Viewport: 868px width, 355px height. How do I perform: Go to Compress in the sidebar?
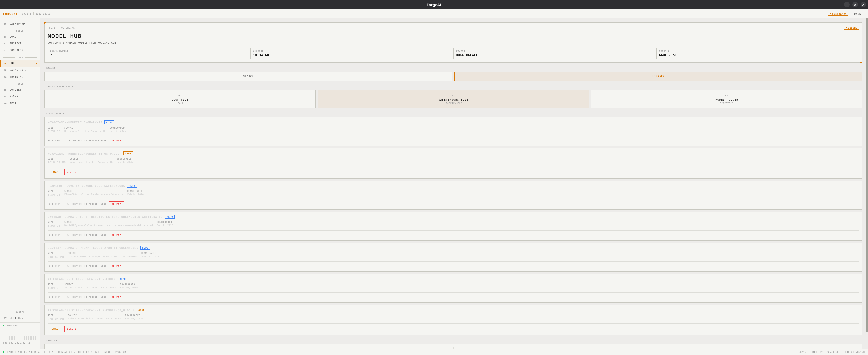(x=16, y=50)
